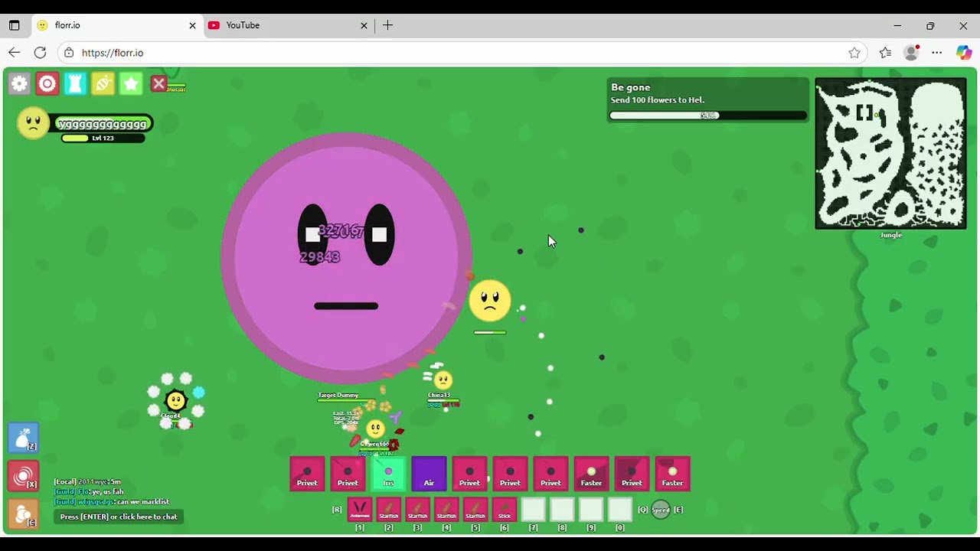Open the red swirl [X] icon
The width and height of the screenshot is (980, 551).
tap(23, 475)
